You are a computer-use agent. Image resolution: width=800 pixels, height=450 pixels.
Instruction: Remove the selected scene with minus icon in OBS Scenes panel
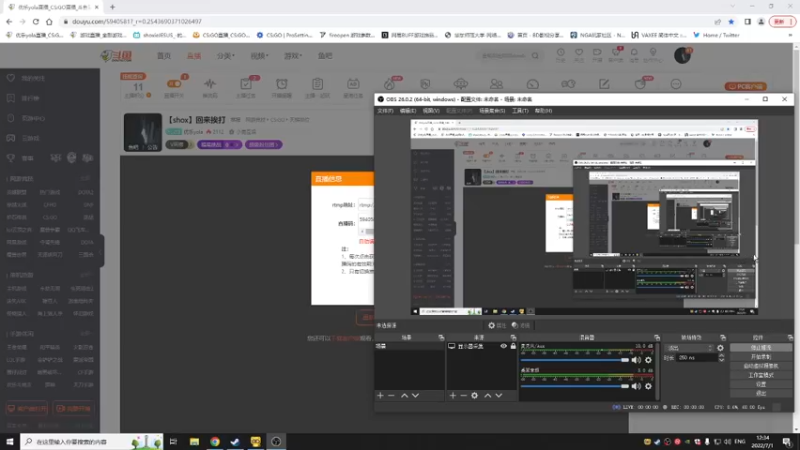[391, 395]
